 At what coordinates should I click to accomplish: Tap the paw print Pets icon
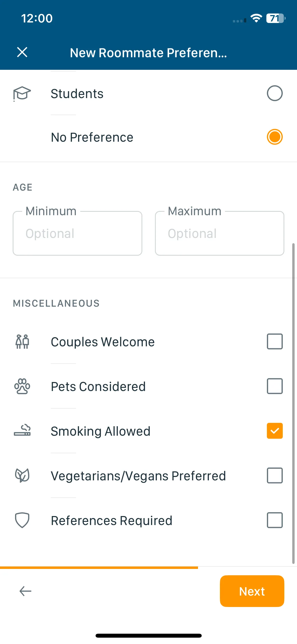(22, 386)
